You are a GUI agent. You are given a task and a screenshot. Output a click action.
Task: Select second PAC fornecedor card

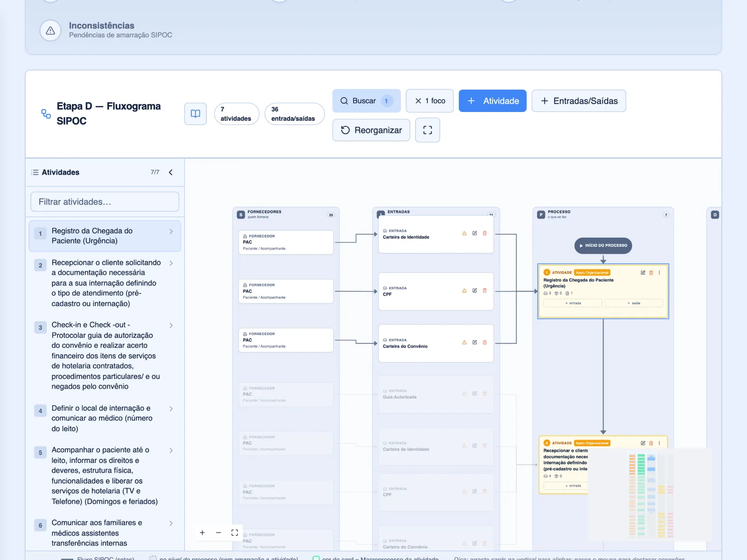pos(286,291)
